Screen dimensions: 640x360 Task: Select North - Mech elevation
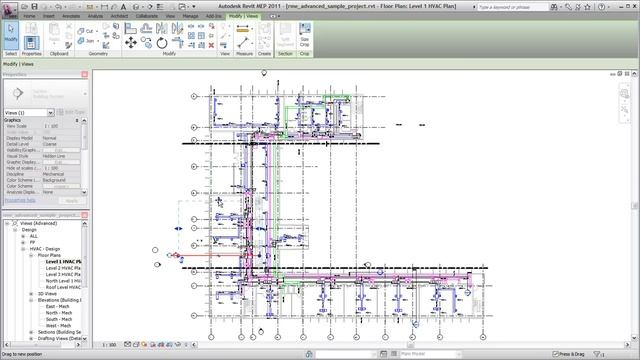(x=59, y=313)
